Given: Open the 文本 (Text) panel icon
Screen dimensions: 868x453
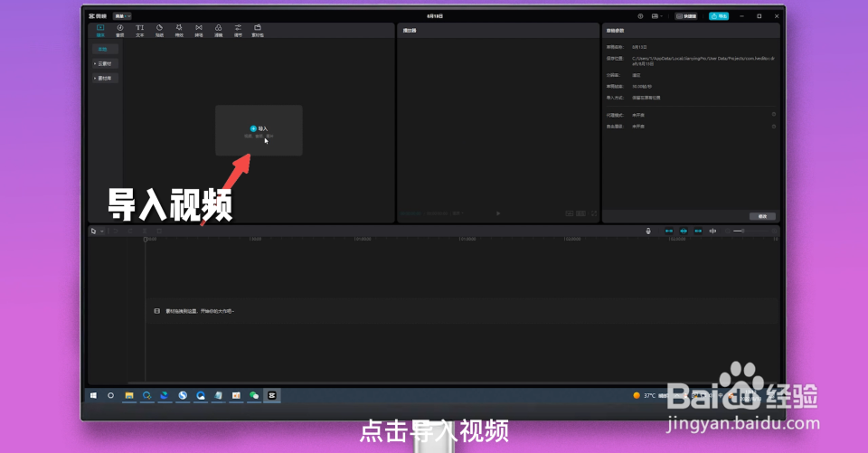Looking at the screenshot, I should 139,28.
